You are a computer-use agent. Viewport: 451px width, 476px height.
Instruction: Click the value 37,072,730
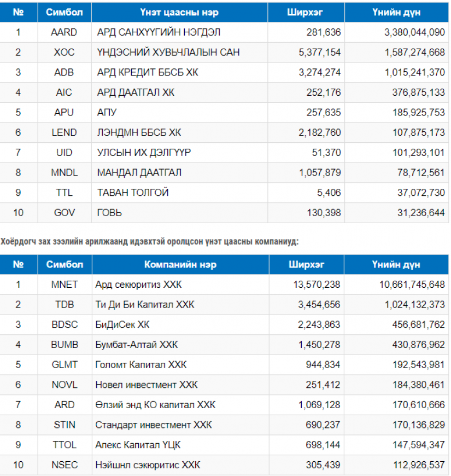(421, 193)
